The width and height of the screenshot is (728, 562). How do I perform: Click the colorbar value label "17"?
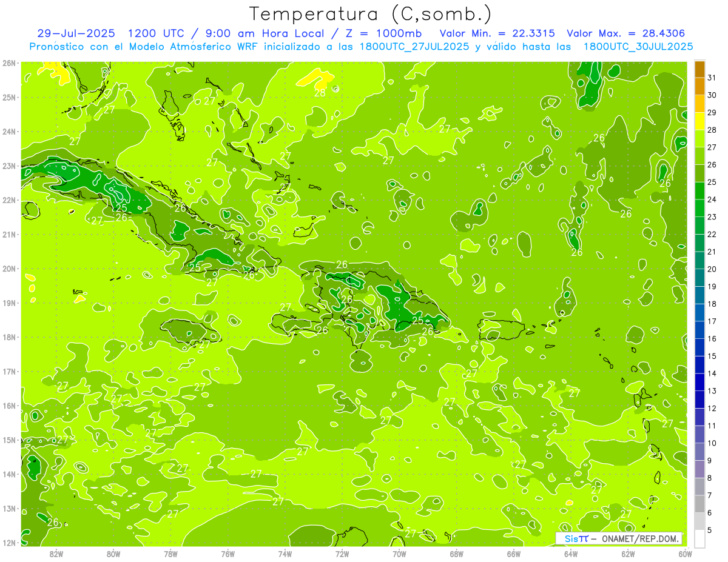[712, 321]
